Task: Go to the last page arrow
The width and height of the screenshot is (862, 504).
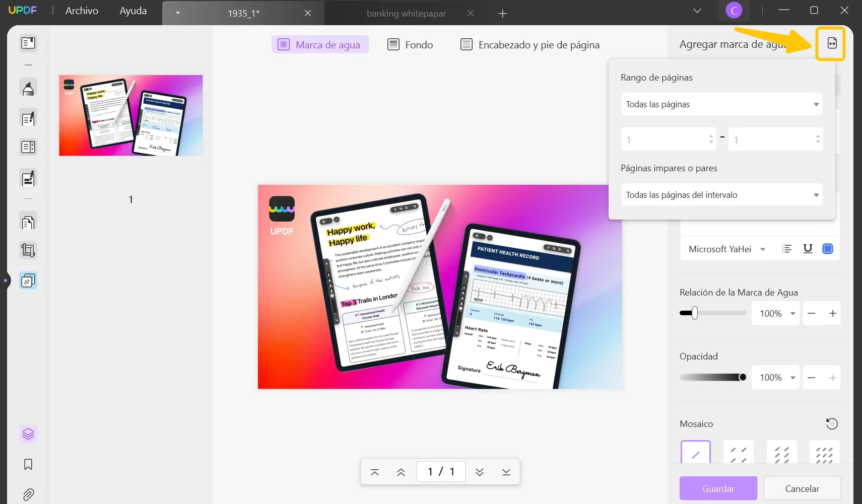Action: (506, 472)
